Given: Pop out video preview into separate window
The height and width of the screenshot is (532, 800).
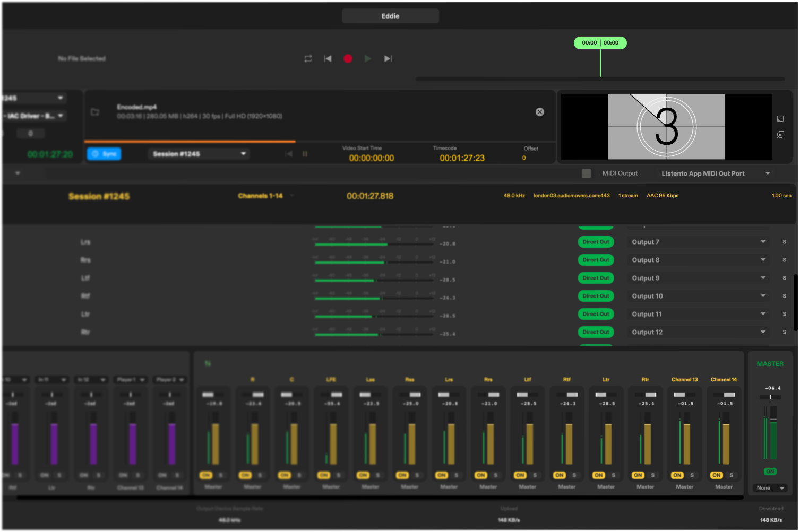Looking at the screenshot, I should point(780,135).
